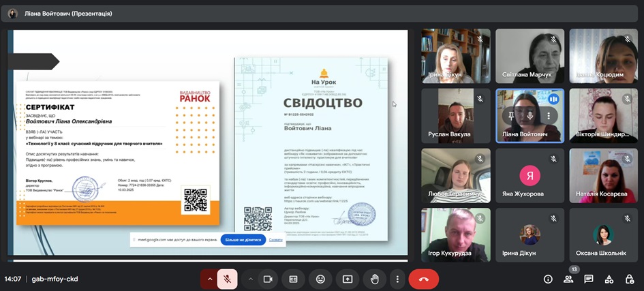Screen dimensions: 644x291
Task: Unmute the microphone in bottom toolbar
Action: click(x=227, y=279)
